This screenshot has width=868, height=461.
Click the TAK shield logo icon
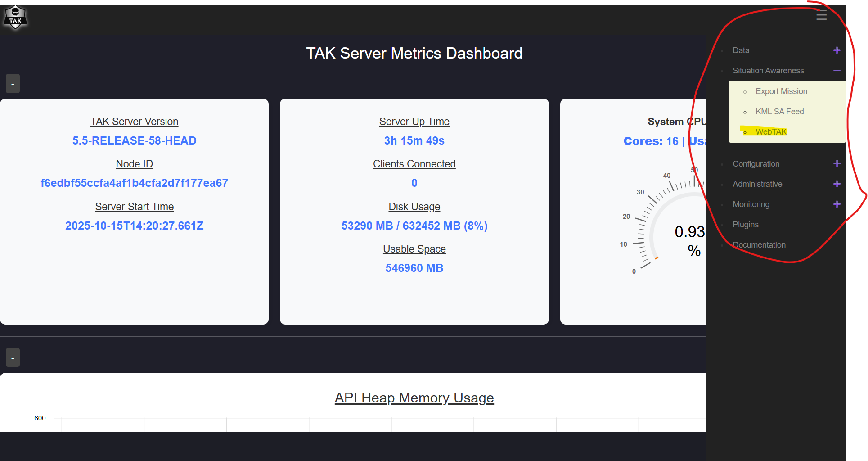click(x=15, y=18)
